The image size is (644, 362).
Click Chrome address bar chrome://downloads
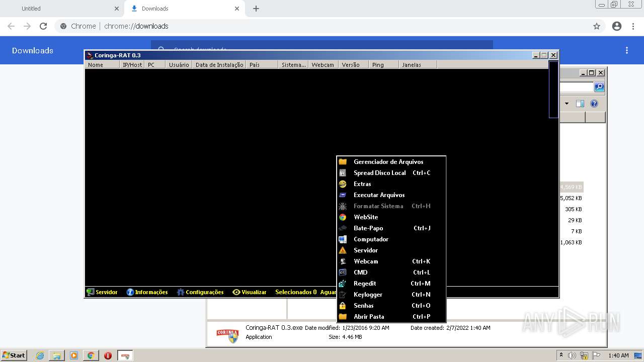136,26
